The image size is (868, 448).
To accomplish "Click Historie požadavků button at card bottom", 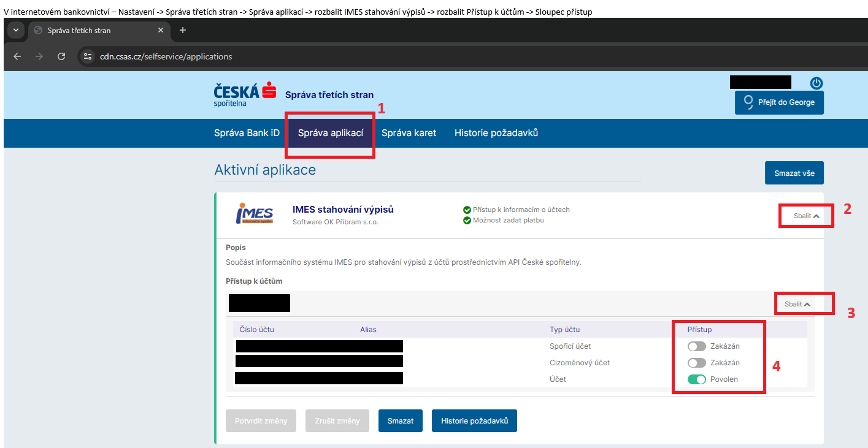I will 474,421.
